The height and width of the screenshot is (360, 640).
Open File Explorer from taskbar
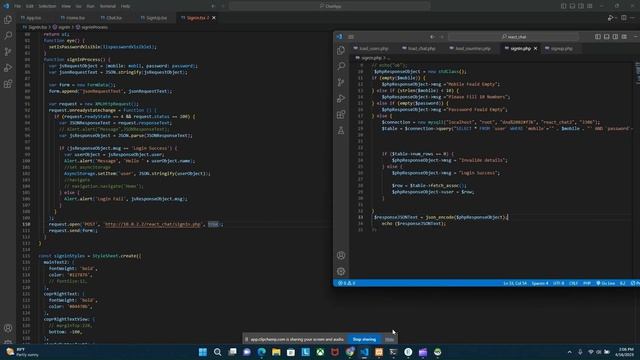coord(276,352)
